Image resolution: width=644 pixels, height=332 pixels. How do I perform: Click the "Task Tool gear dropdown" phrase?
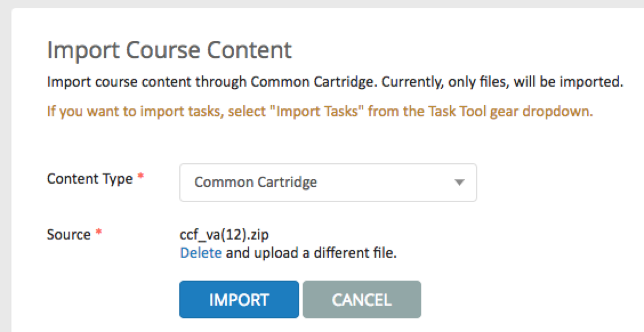click(x=510, y=112)
